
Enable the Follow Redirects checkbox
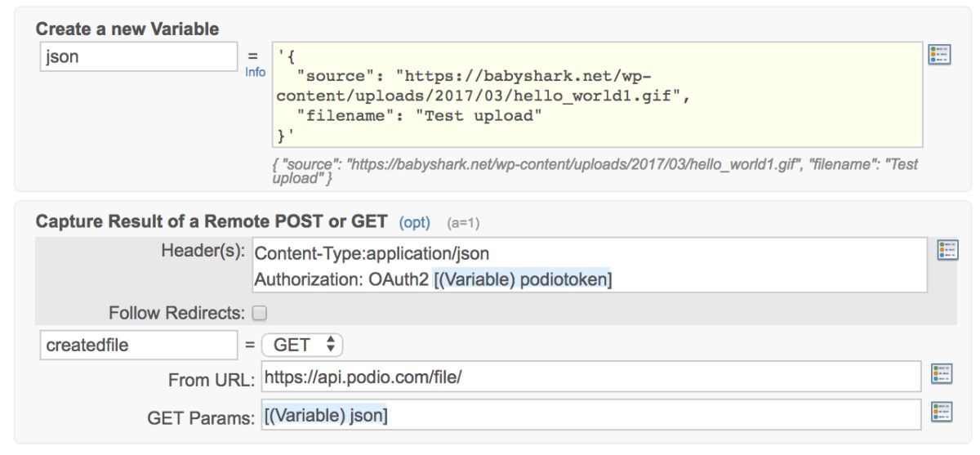(260, 313)
